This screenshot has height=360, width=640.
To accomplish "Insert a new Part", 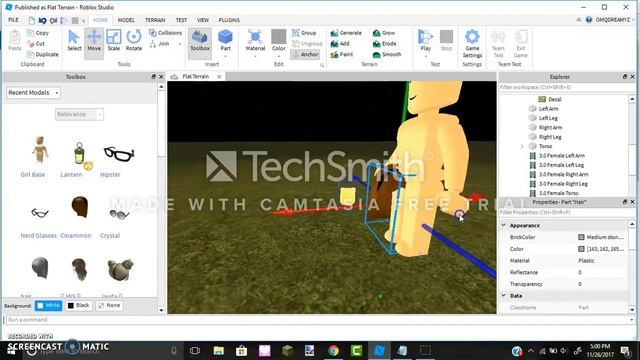I will click(x=225, y=40).
